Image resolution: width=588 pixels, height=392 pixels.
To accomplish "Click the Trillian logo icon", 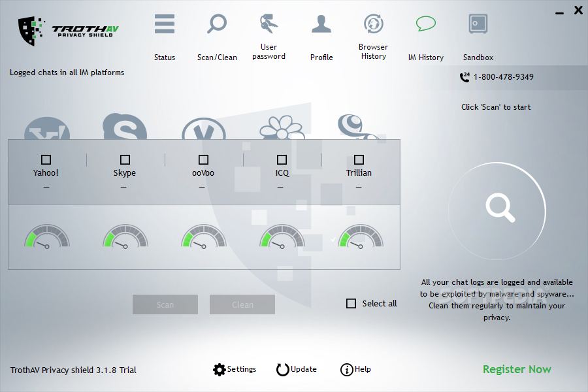I will coord(358,127).
